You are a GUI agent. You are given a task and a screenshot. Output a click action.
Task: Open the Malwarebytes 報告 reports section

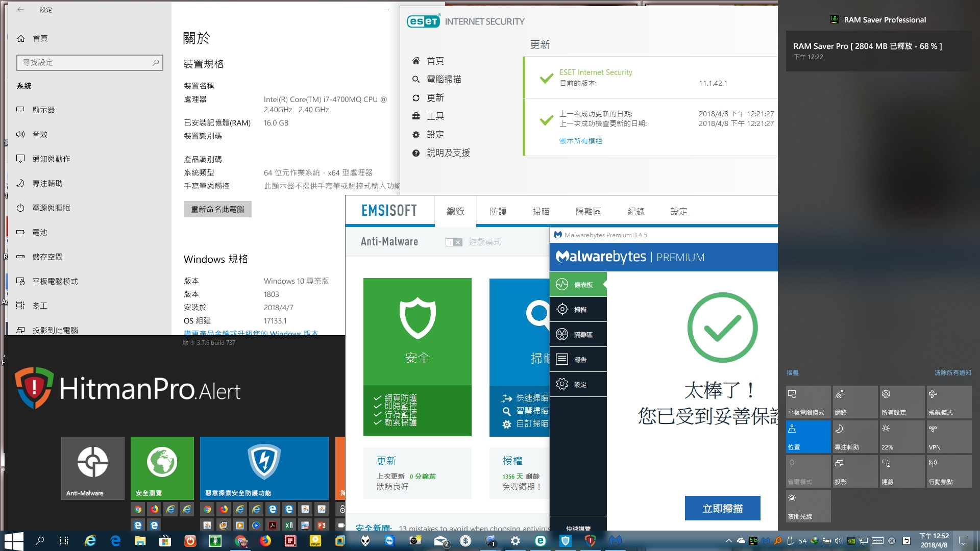pyautogui.click(x=578, y=360)
